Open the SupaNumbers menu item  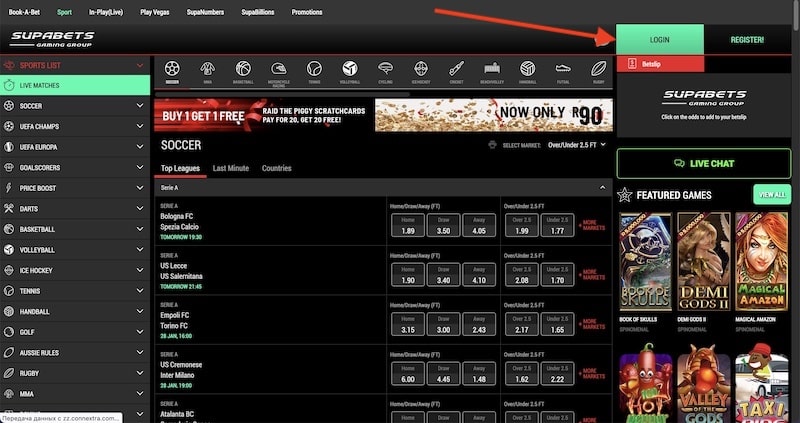click(x=205, y=12)
